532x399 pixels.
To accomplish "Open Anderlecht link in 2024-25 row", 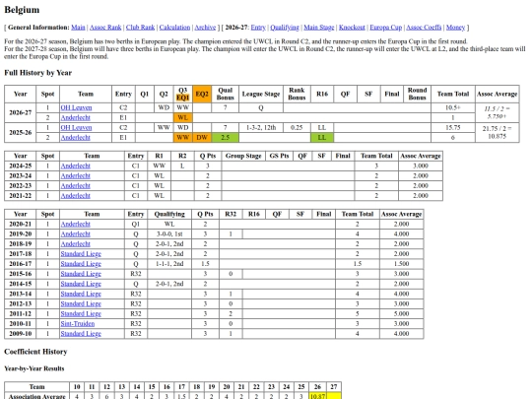I will click(x=75, y=166).
